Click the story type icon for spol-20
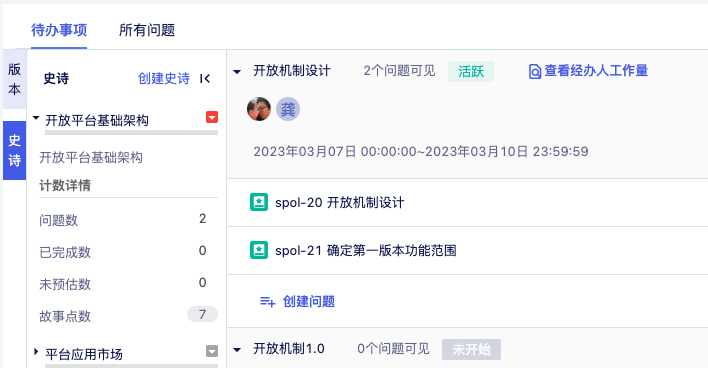Screen dimensions: 708x368 click(x=259, y=202)
